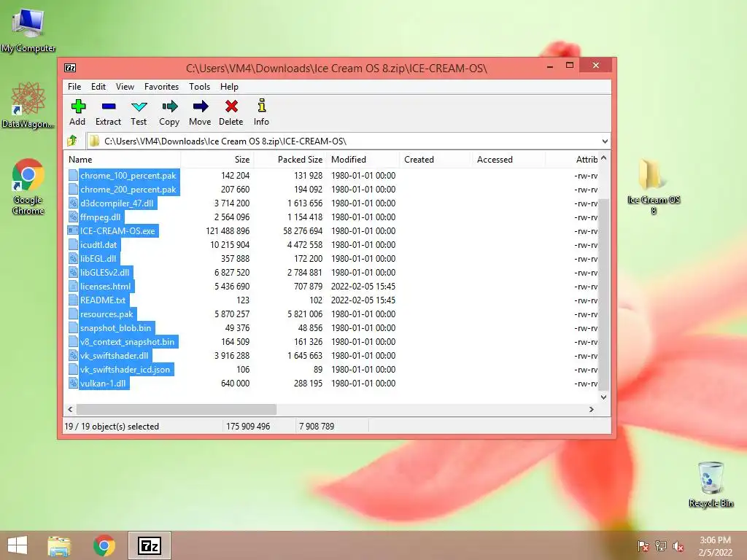Image resolution: width=747 pixels, height=560 pixels.
Task: Sort by Accessed column header
Action: 508,160
